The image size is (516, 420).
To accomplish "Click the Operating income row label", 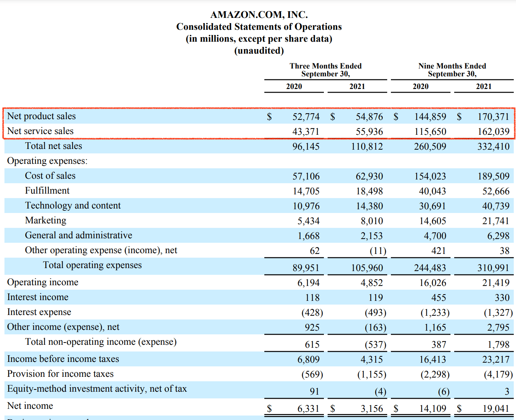I will tap(42, 282).
